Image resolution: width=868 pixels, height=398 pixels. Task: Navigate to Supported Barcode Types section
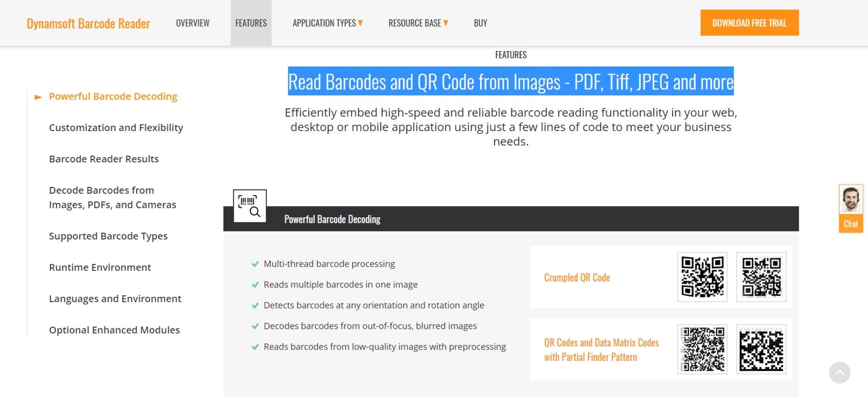click(x=108, y=236)
